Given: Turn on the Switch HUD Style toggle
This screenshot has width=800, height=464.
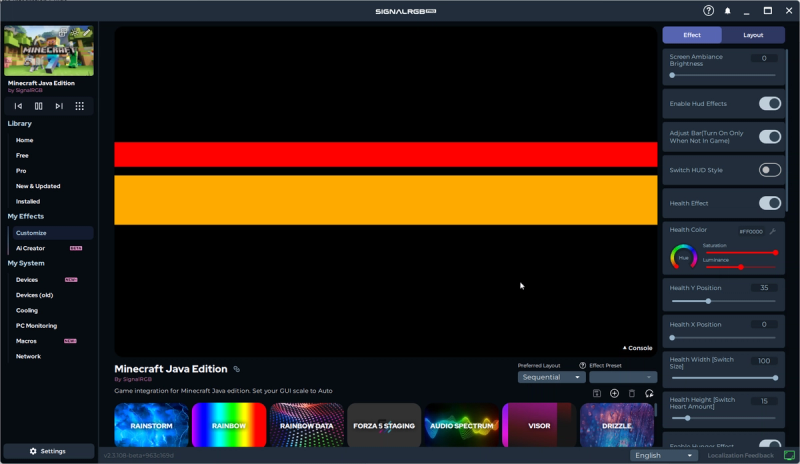Looking at the screenshot, I should pyautogui.click(x=769, y=170).
